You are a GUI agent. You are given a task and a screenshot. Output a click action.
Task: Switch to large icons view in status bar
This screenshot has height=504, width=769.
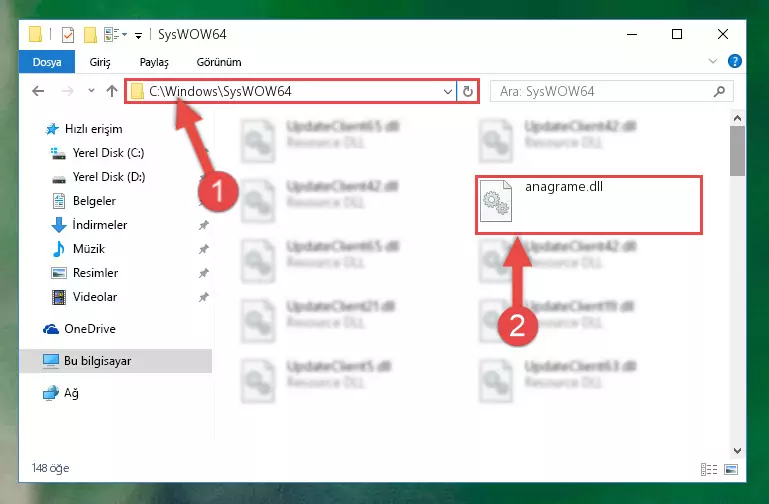(731, 469)
